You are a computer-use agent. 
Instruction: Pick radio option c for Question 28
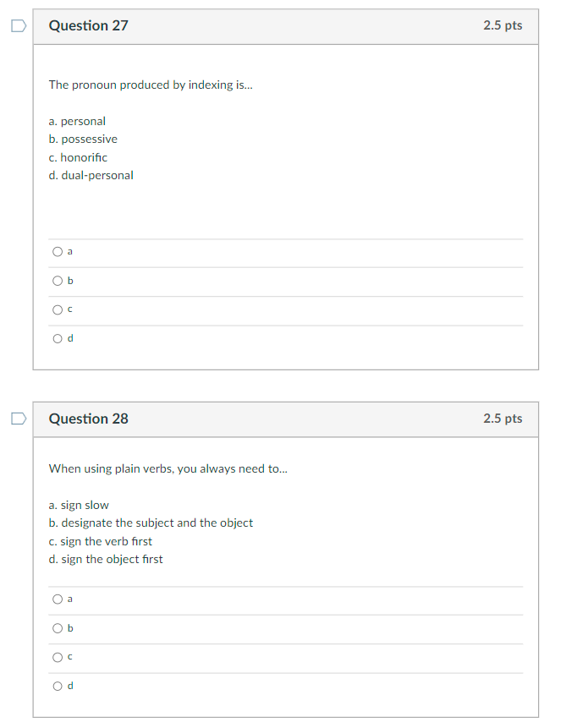coord(58,657)
